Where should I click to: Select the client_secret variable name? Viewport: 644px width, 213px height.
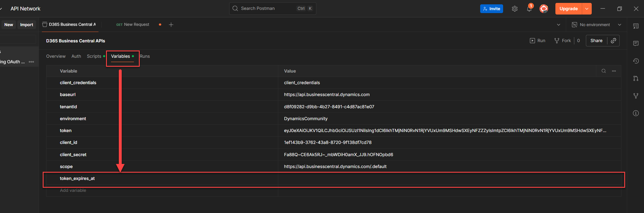point(73,155)
